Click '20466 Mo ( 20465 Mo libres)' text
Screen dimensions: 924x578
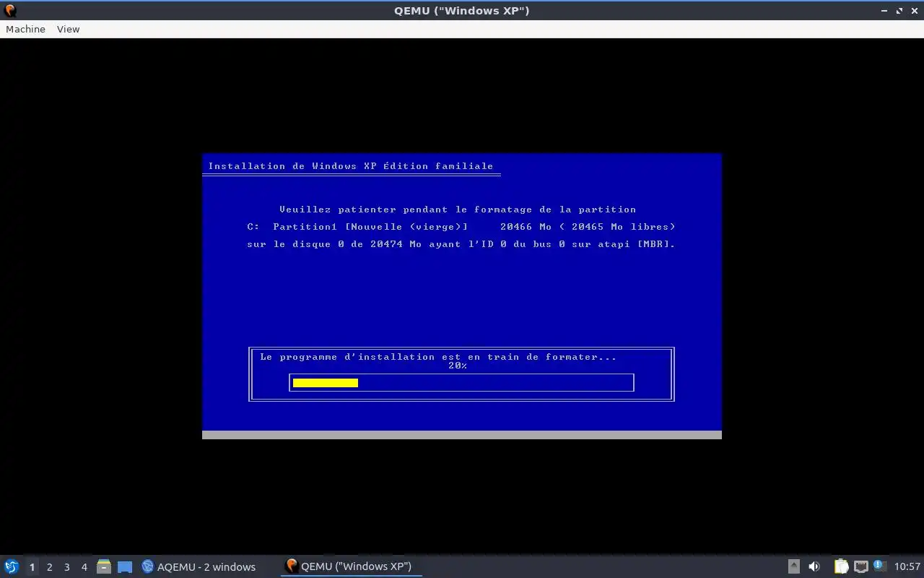point(588,227)
